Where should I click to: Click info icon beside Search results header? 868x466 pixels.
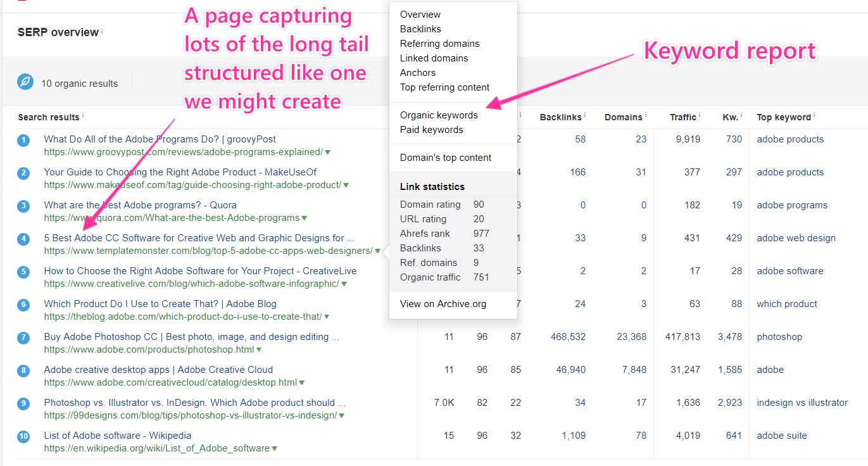(83, 115)
